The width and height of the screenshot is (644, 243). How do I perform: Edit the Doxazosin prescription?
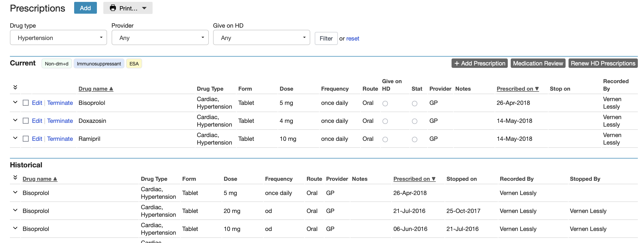tap(37, 121)
